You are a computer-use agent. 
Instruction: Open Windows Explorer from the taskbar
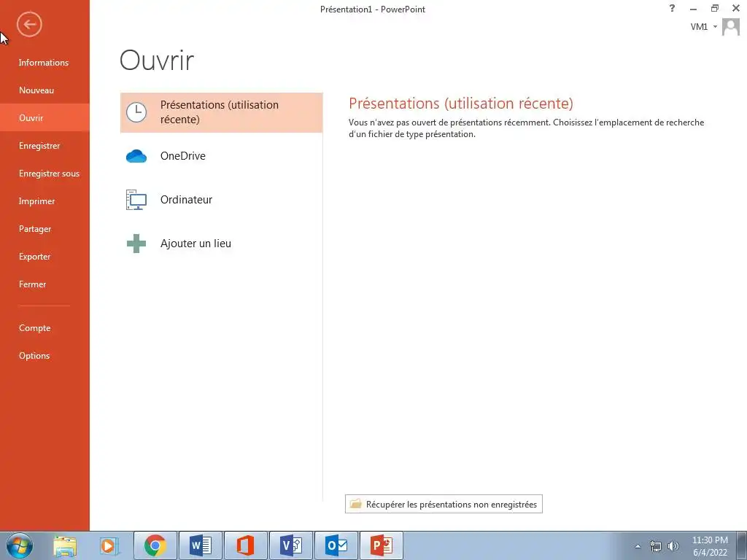(65, 546)
